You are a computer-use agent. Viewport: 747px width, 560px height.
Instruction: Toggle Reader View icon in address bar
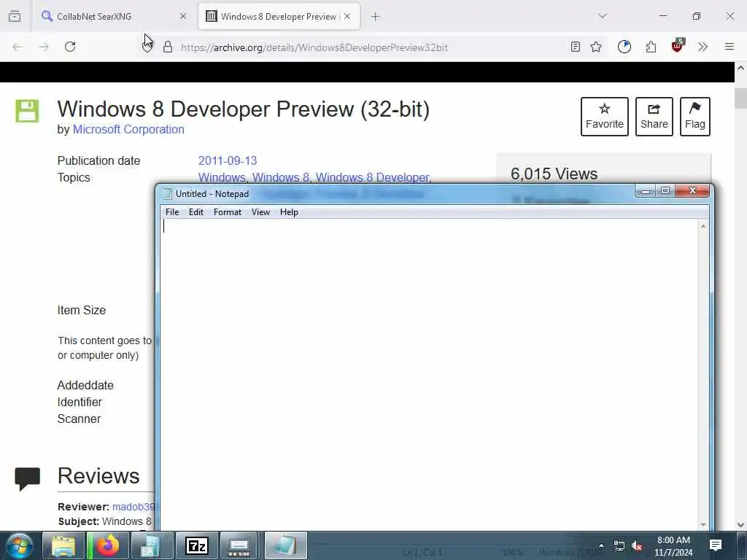[x=575, y=47]
